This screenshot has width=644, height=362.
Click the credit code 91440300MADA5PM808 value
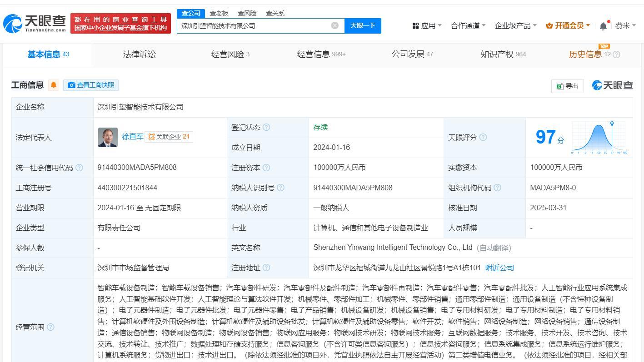click(137, 168)
